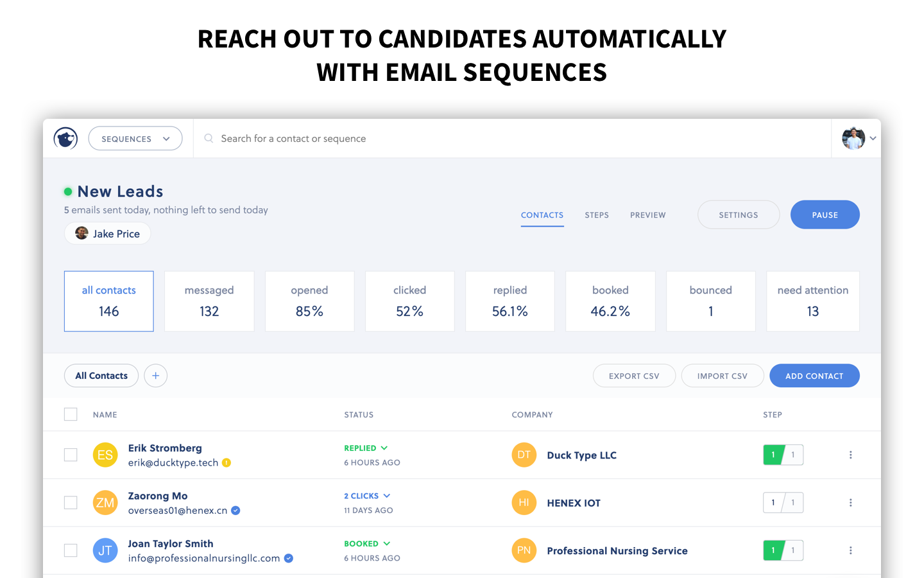Open the three-dot menu for Erik Stromberg
The width and height of the screenshot is (924, 578).
click(x=851, y=455)
